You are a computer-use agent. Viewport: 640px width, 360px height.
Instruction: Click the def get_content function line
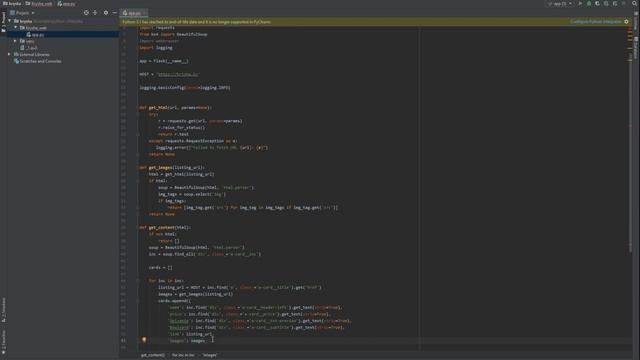tap(165, 227)
